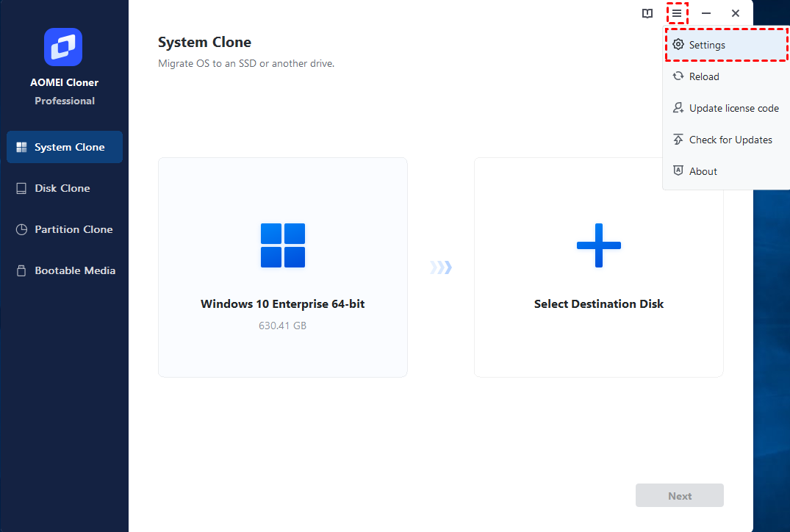Click the Reload arrows icon

[678, 76]
